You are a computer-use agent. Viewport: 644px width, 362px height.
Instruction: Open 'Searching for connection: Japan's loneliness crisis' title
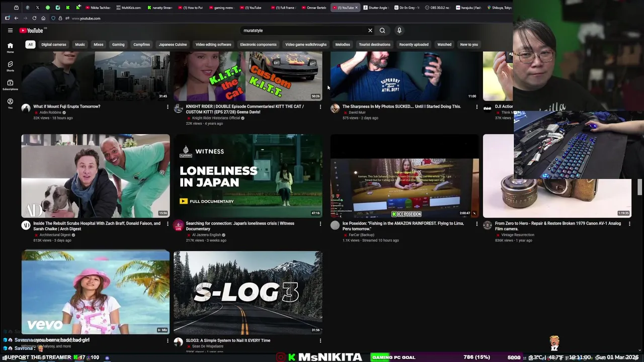(240, 226)
